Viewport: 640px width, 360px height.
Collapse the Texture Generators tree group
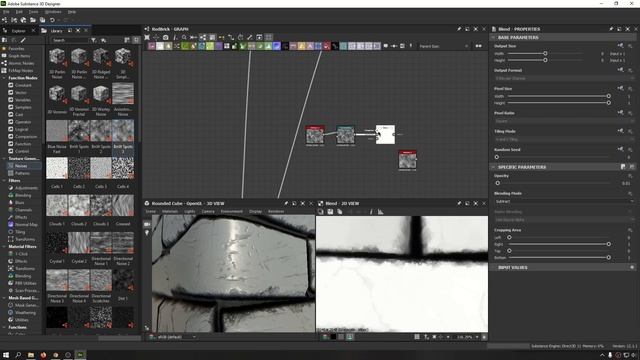4,159
